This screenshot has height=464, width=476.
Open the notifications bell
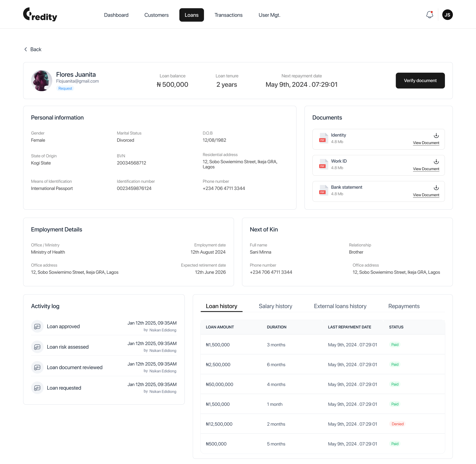tap(429, 15)
